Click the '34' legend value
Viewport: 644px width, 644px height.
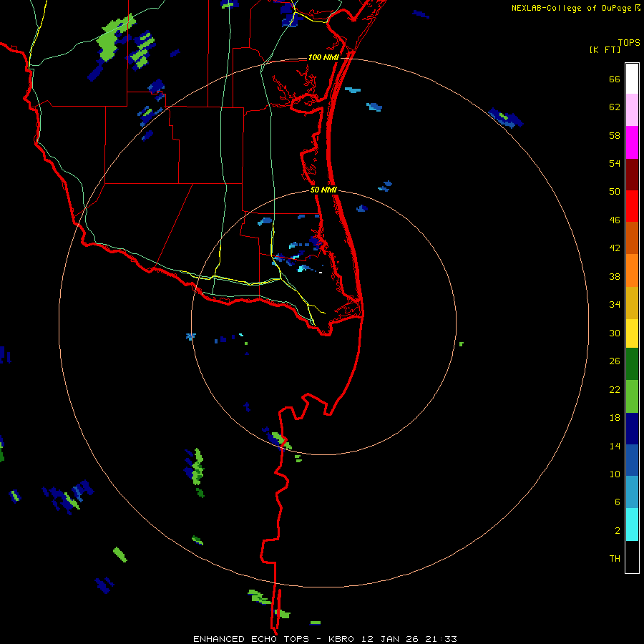click(615, 305)
